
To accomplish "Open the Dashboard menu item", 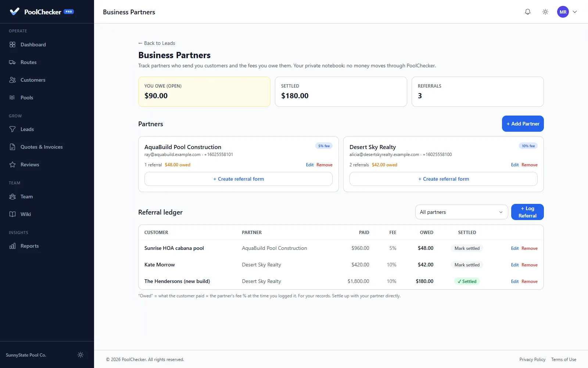I will pyautogui.click(x=47, y=45).
